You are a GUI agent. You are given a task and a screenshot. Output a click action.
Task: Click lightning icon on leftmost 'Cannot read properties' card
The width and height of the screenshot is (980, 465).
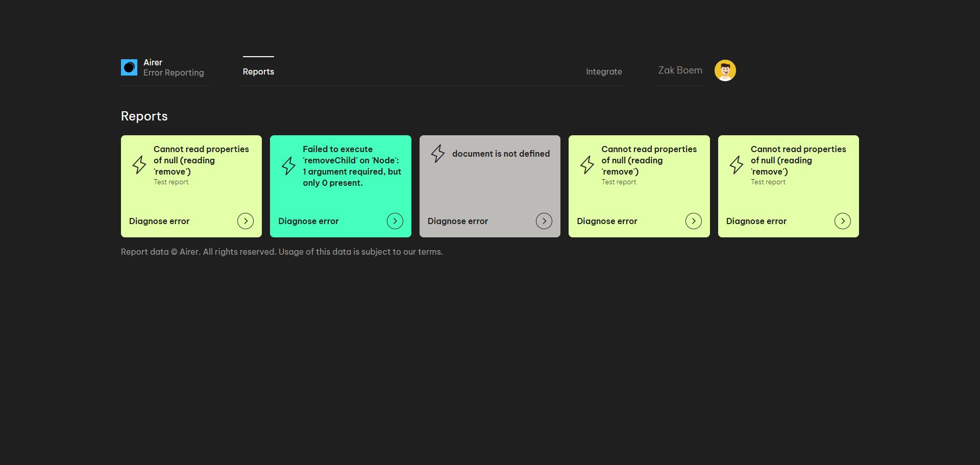139,165
